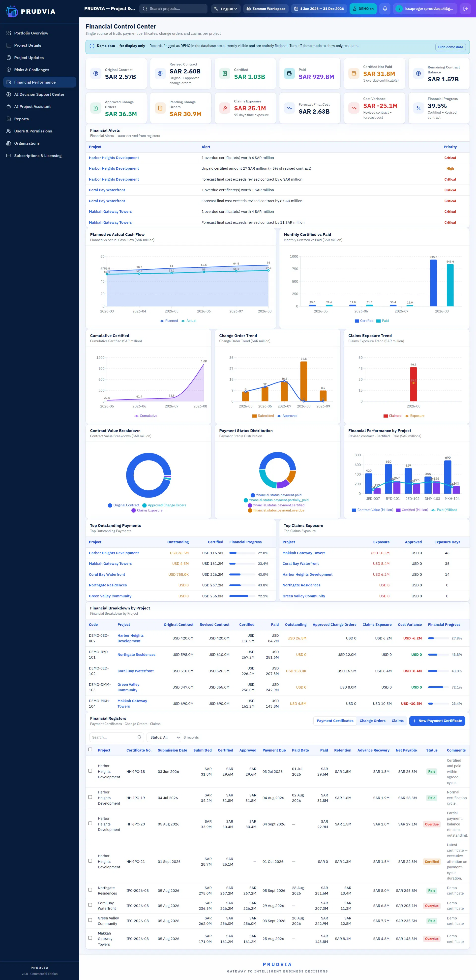Viewport: 476px width, 980px height.
Task: Click the Risks & Challenges shield icon
Action: (9, 70)
